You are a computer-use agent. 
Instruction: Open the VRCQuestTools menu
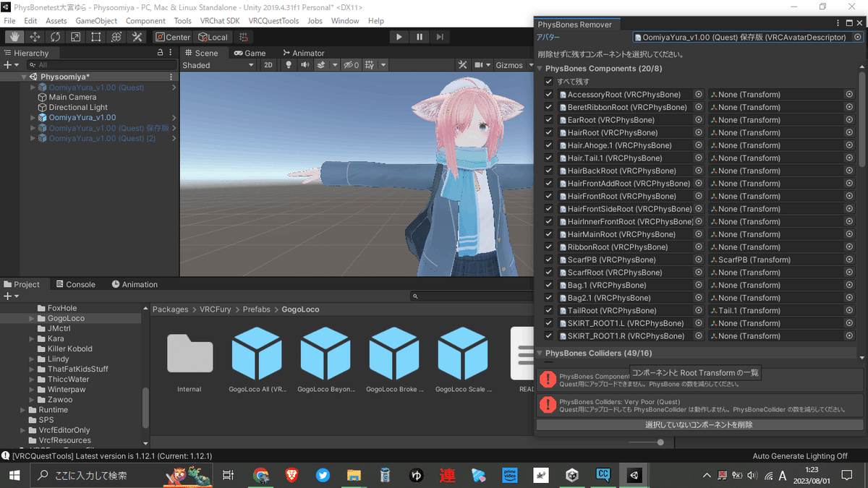tap(273, 20)
